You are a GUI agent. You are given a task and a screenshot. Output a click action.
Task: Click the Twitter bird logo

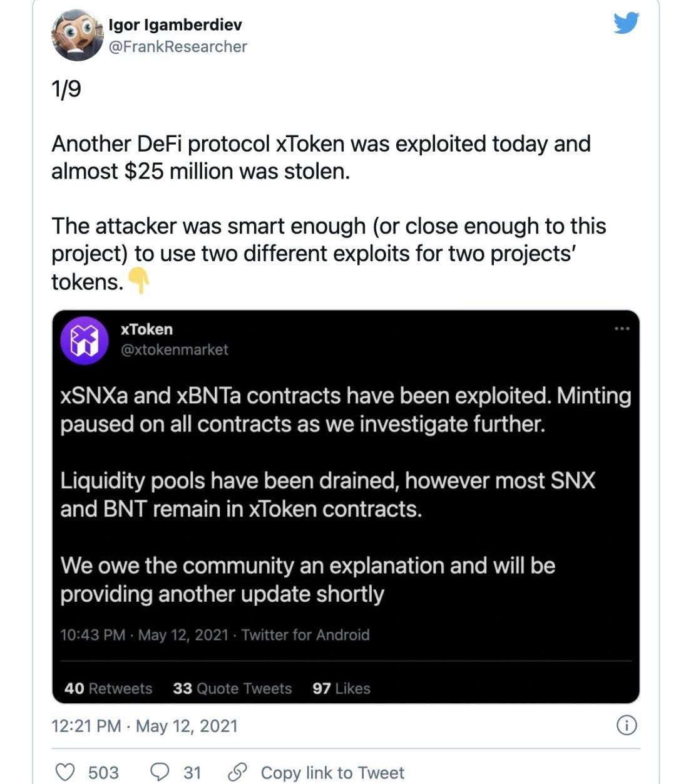(x=626, y=23)
